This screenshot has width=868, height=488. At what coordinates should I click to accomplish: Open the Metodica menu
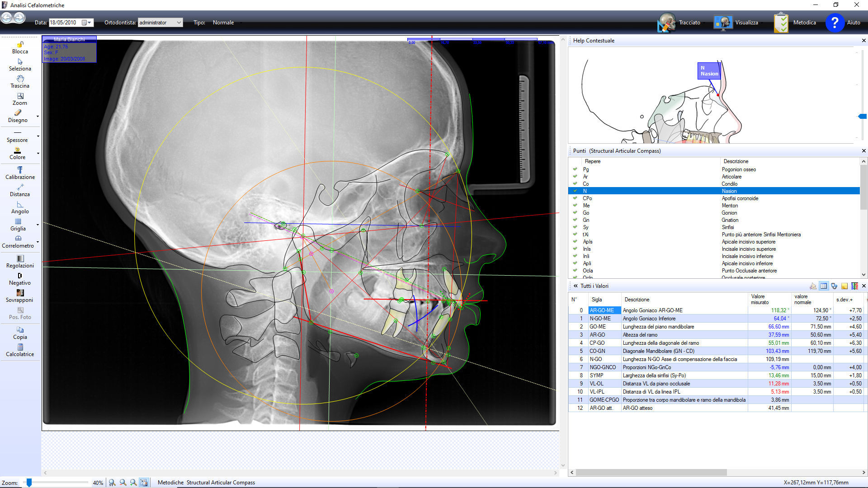coord(805,22)
